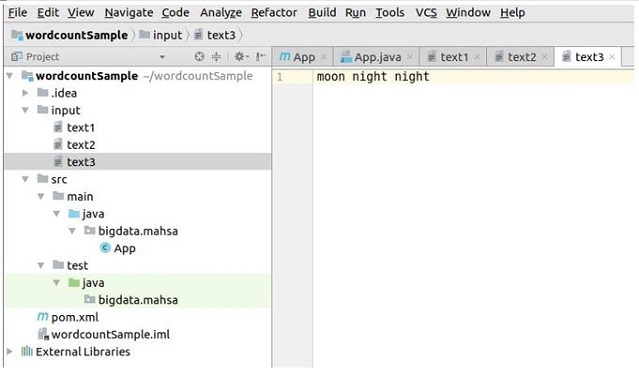Screen dimensions: 639x375
Task: Close the text1 editor tab
Action: pos(477,57)
